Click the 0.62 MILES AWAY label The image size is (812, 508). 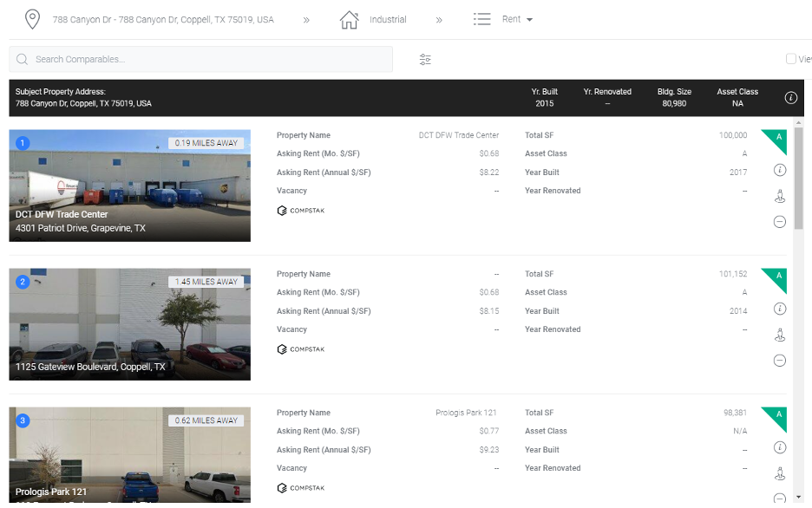(206, 420)
